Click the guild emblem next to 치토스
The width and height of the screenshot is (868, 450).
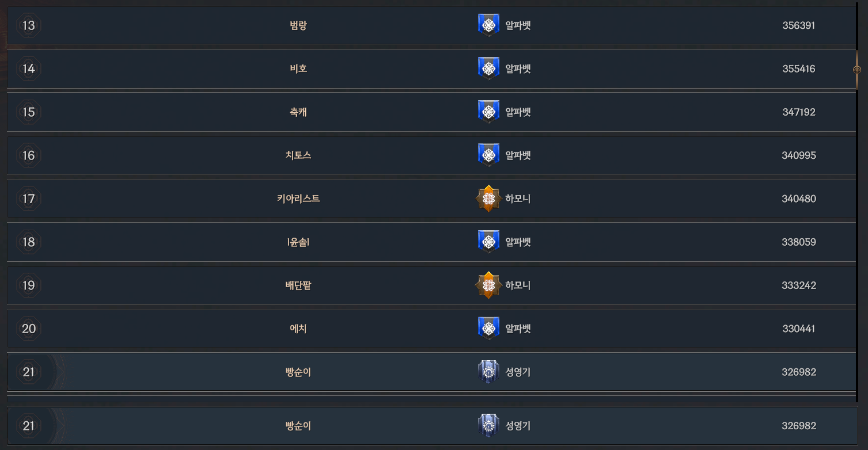[488, 155]
